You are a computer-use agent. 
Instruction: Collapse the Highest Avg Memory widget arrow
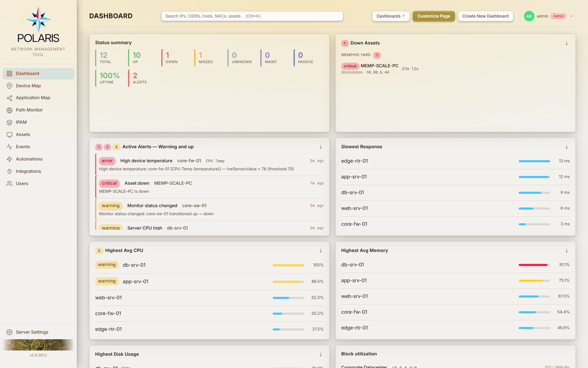click(566, 250)
